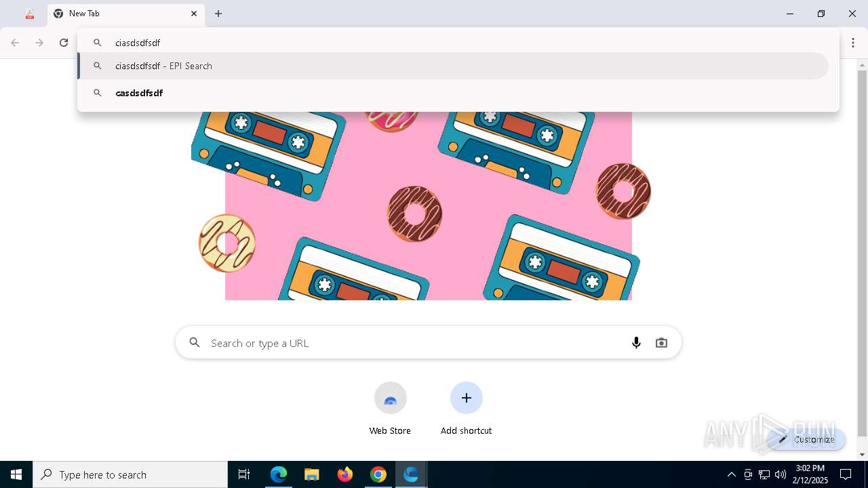Open the volume control in tray

coord(781,474)
